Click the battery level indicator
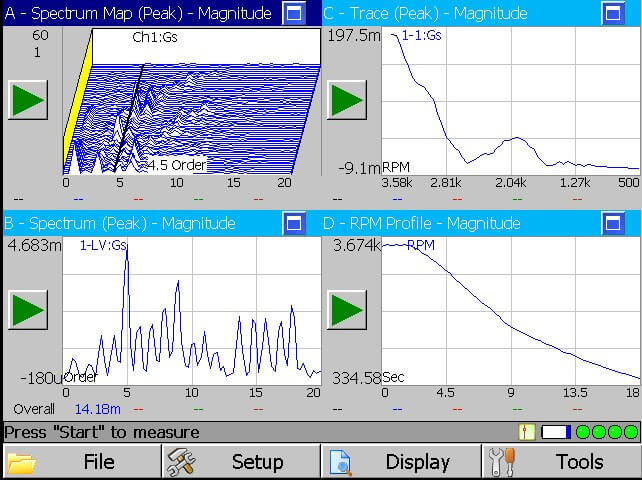Viewport: 642px width, 480px height. (x=556, y=432)
